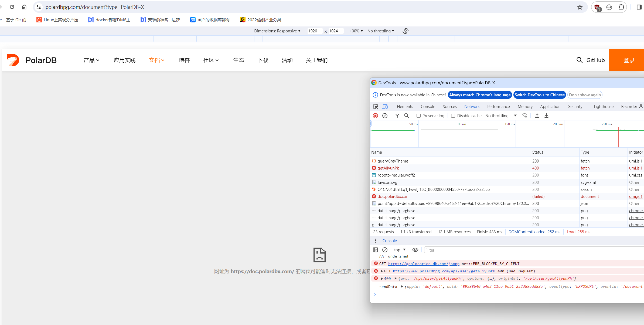Import HAR file upload icon
644x325 pixels.
(x=537, y=116)
